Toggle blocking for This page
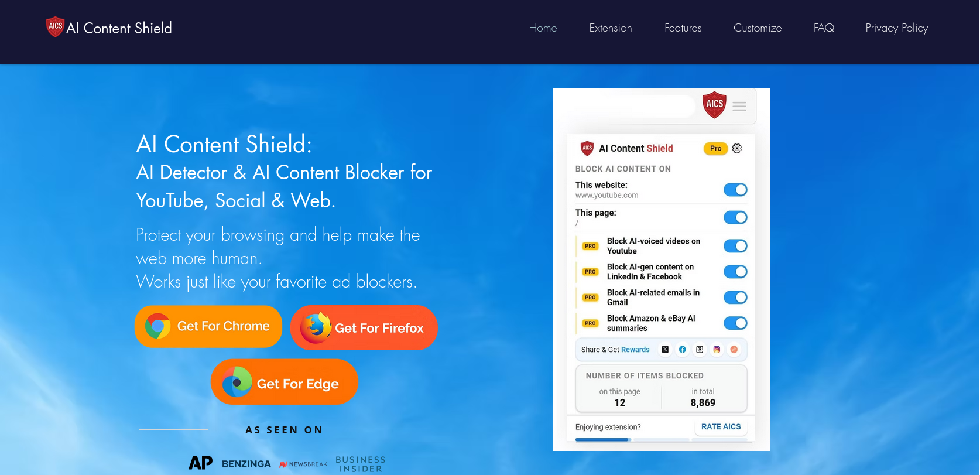Viewport: 980px width, 475px height. click(735, 217)
